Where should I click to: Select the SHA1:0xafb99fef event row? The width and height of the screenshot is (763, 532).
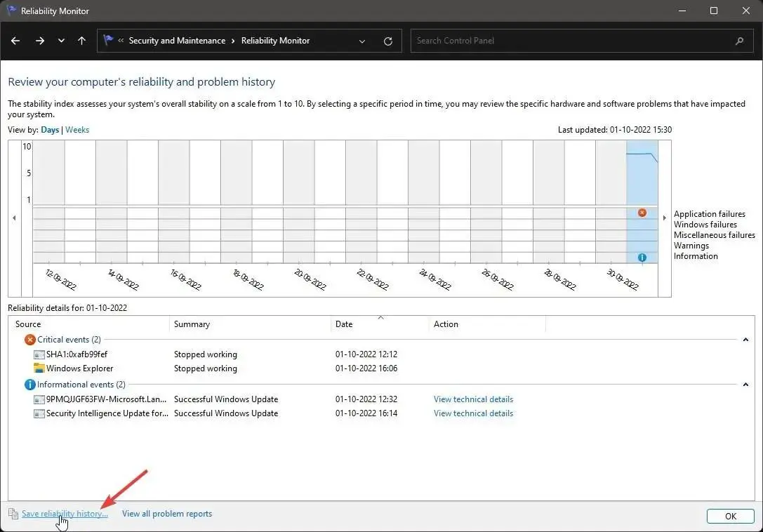tap(381, 354)
